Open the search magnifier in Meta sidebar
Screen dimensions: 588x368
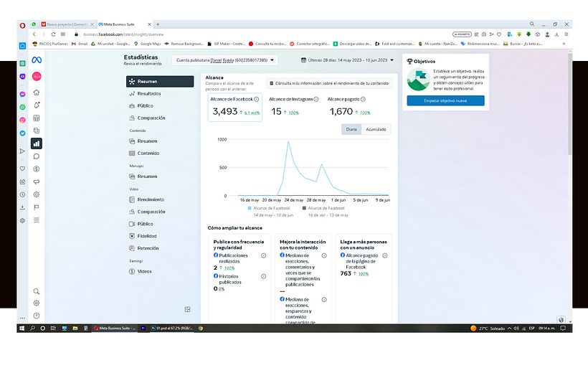[37, 291]
